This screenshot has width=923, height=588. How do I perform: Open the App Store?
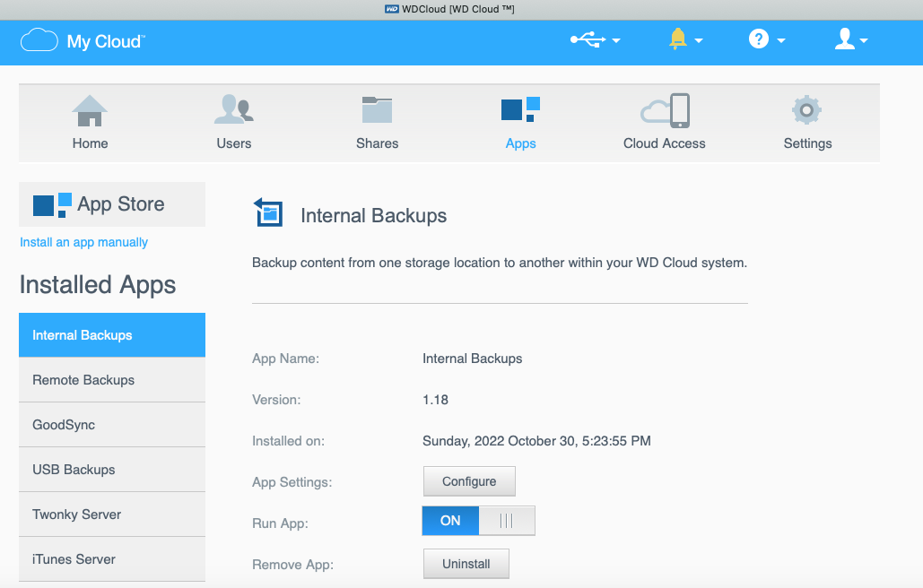(112, 204)
